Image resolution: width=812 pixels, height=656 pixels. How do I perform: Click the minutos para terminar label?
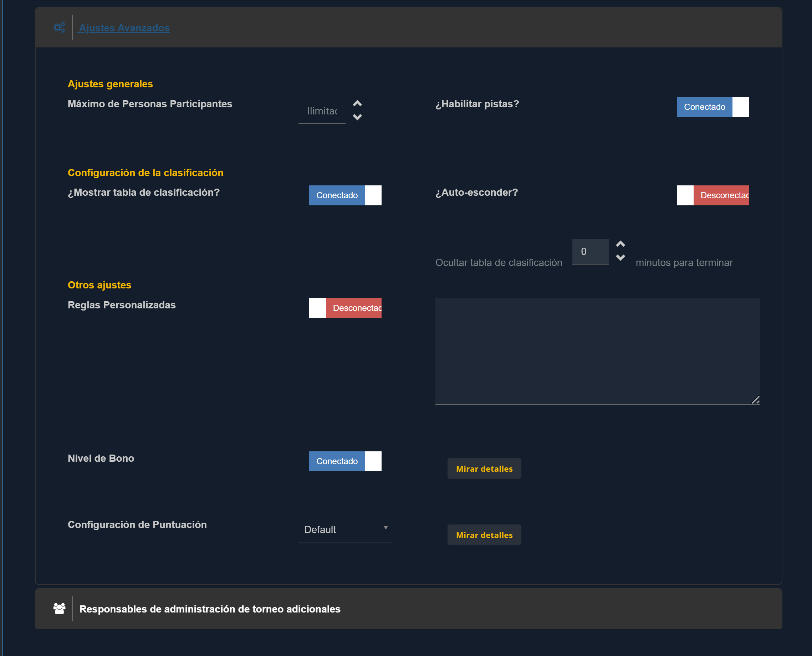tap(684, 263)
